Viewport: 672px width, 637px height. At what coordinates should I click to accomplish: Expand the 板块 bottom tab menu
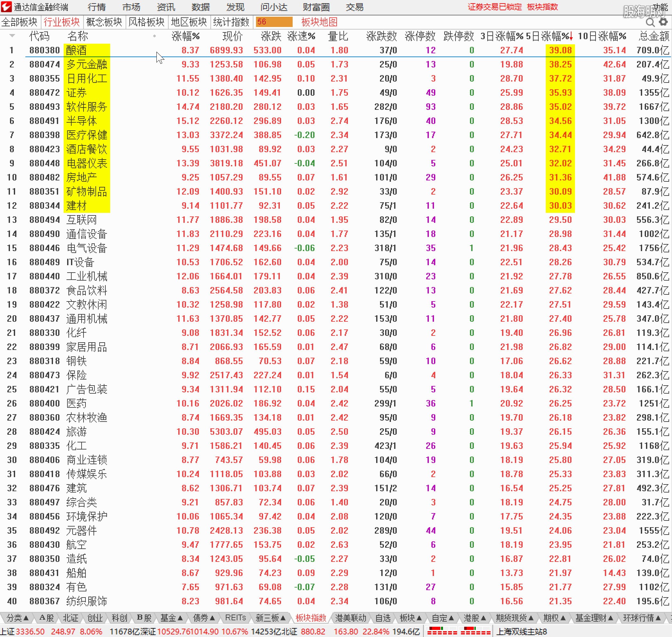411,618
